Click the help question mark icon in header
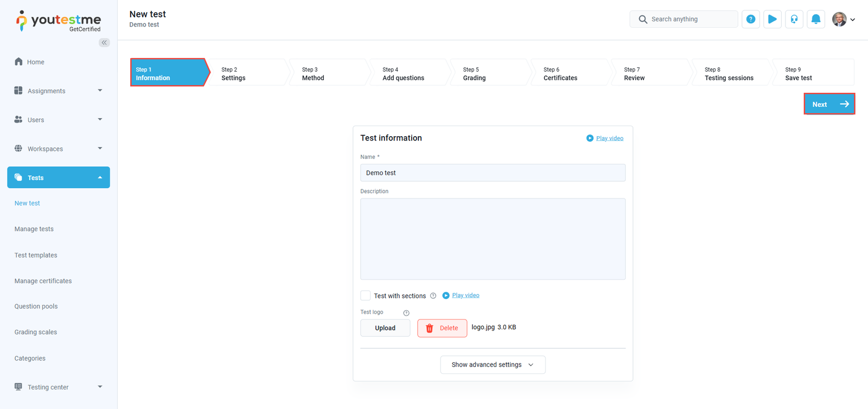The height and width of the screenshot is (409, 868). [750, 19]
